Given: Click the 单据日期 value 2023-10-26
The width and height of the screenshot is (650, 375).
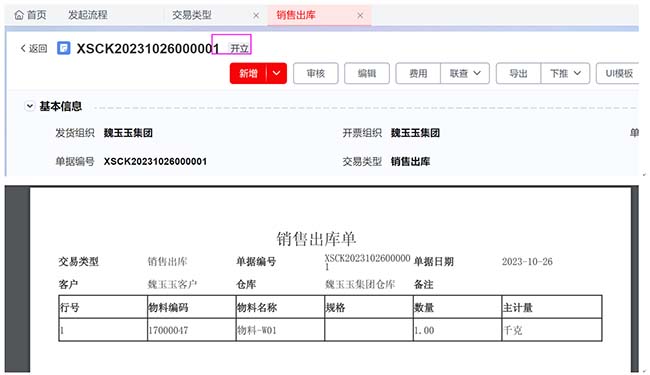Looking at the screenshot, I should (x=527, y=261).
